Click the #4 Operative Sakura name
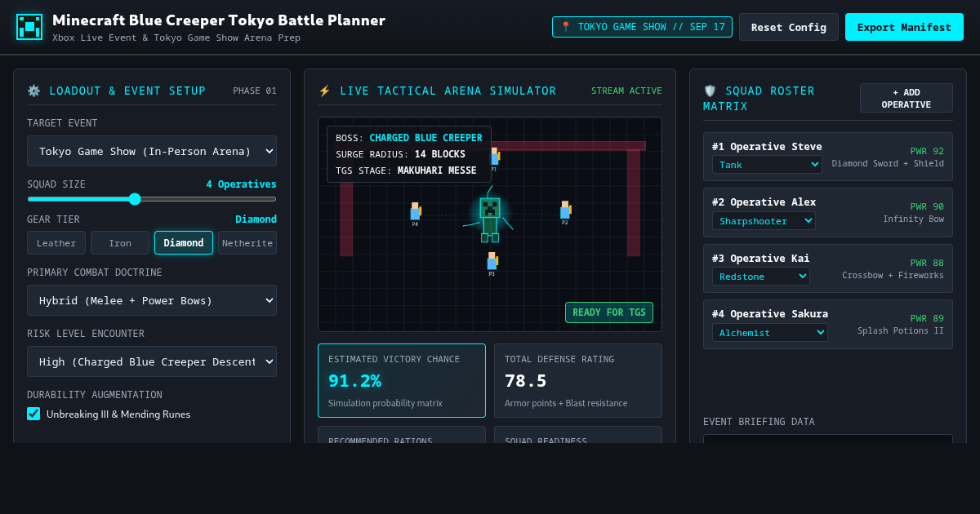This screenshot has width=980, height=514. (770, 314)
